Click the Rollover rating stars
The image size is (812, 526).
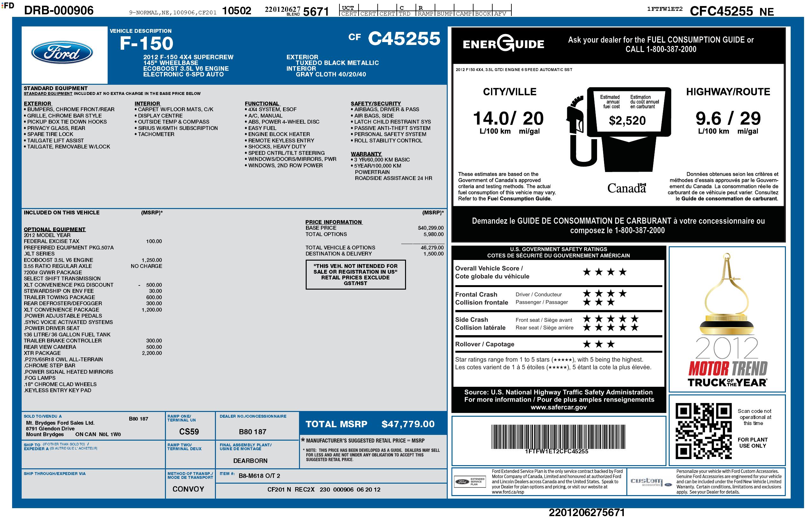(598, 344)
